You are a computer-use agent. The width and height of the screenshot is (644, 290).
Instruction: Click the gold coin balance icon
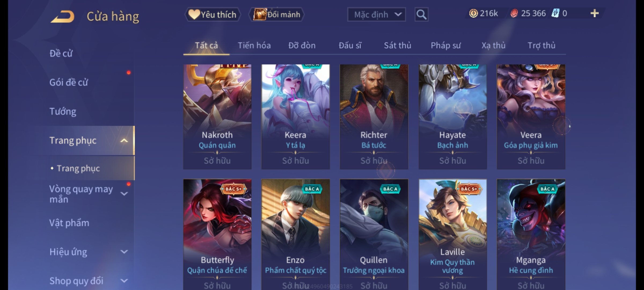click(473, 13)
